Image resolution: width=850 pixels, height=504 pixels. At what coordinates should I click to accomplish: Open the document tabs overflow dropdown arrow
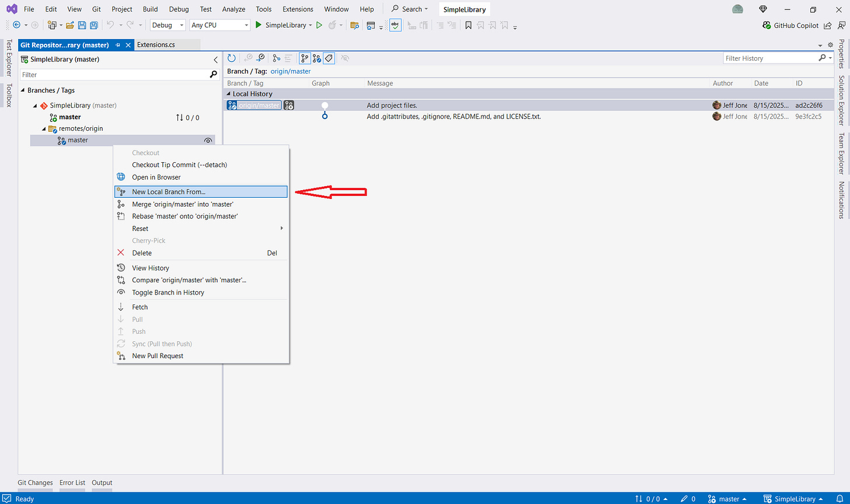point(820,45)
